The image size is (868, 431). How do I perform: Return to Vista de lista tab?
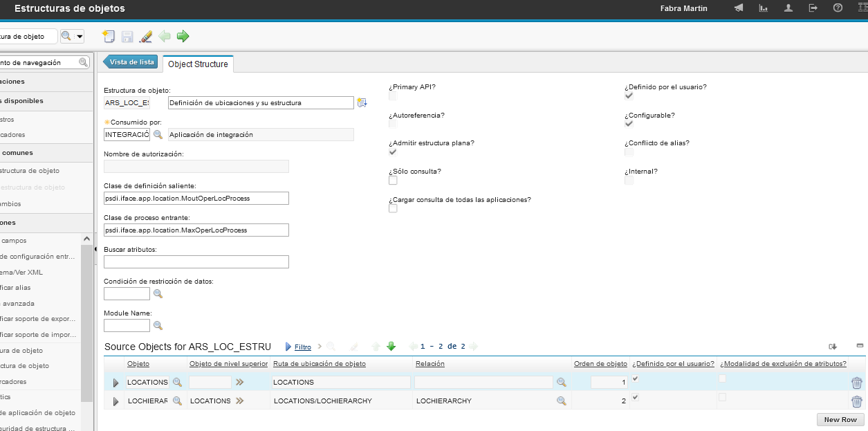pyautogui.click(x=131, y=62)
